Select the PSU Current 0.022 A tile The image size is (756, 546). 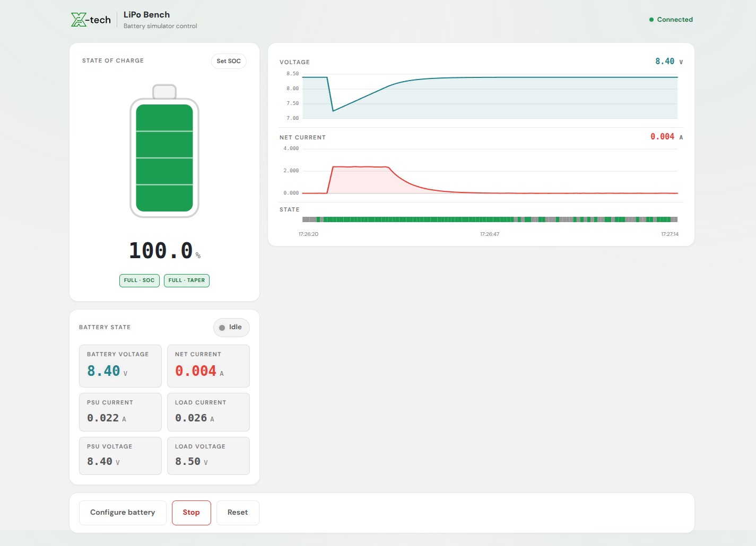[x=120, y=412]
